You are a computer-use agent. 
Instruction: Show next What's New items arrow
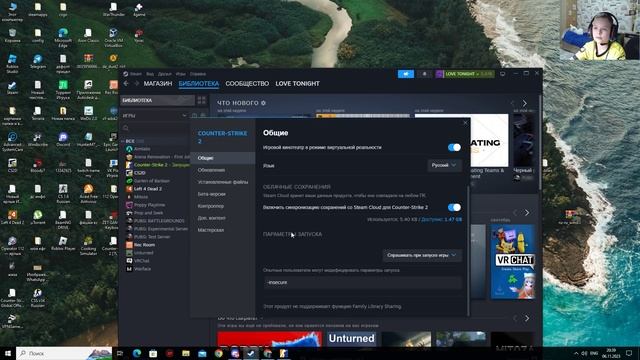(524, 103)
